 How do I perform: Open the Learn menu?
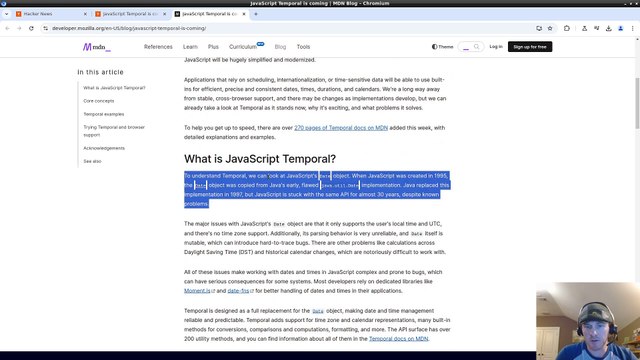coord(190,47)
